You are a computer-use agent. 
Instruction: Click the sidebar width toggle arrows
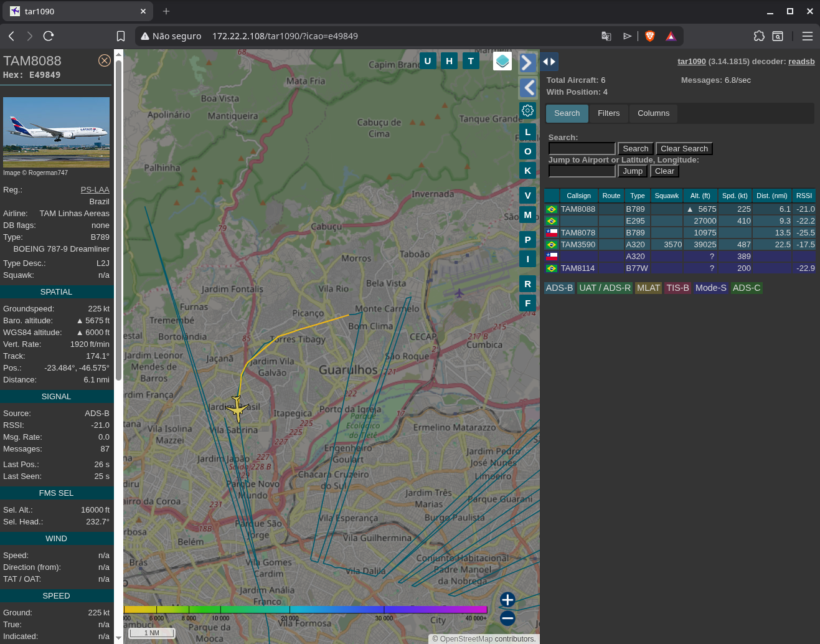point(549,62)
